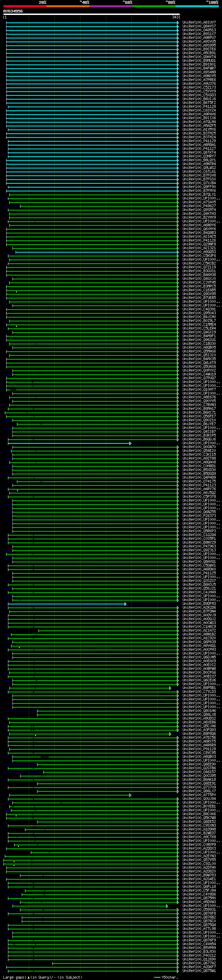Screen dimensions: 222x980
Task: Click the cyan ~100% identity color segment
Action: [197, 6]
